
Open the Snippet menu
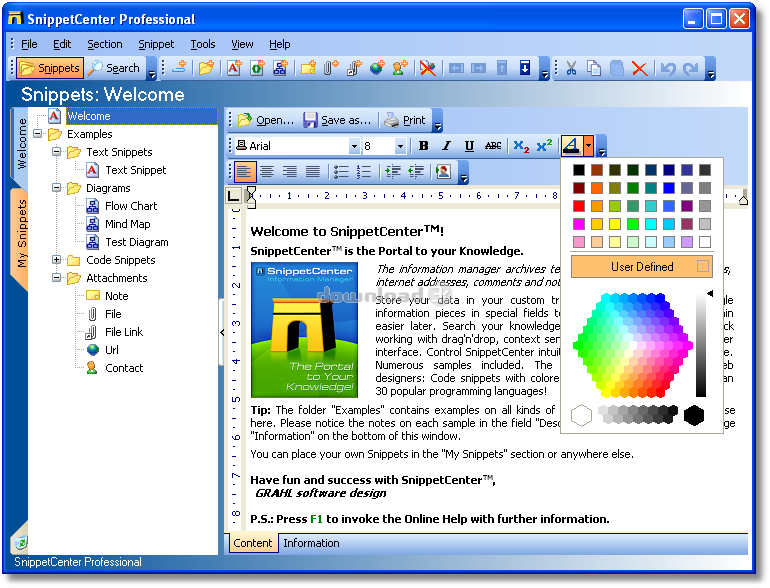point(156,44)
